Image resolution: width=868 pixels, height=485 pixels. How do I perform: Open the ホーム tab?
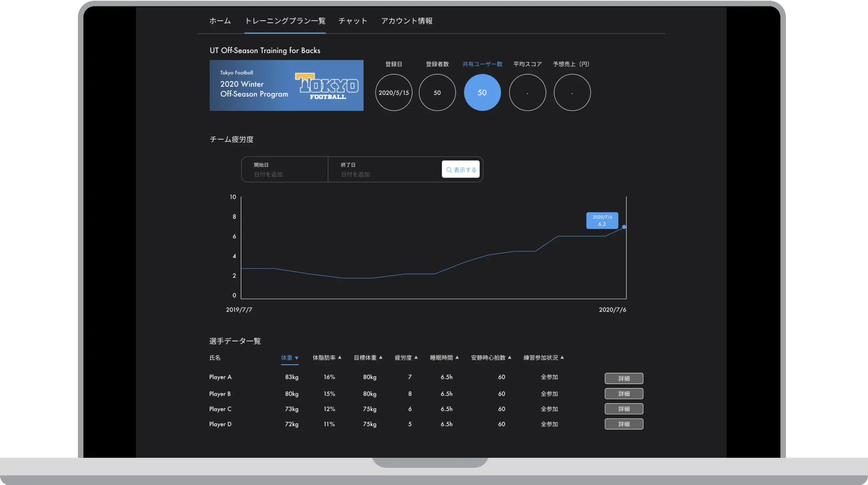[x=220, y=21]
